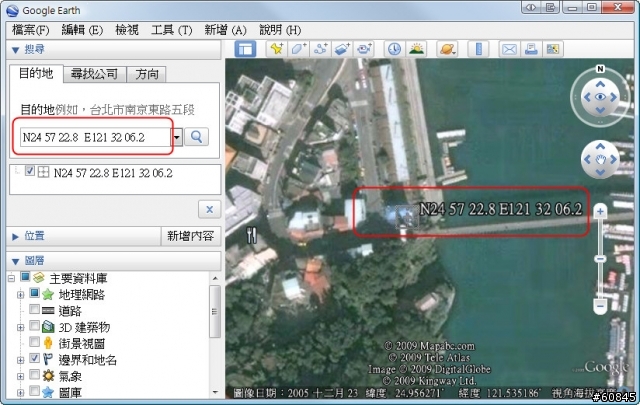Screen dimensions: 640x405
Task: Click the search magnifier button
Action: click(196, 137)
